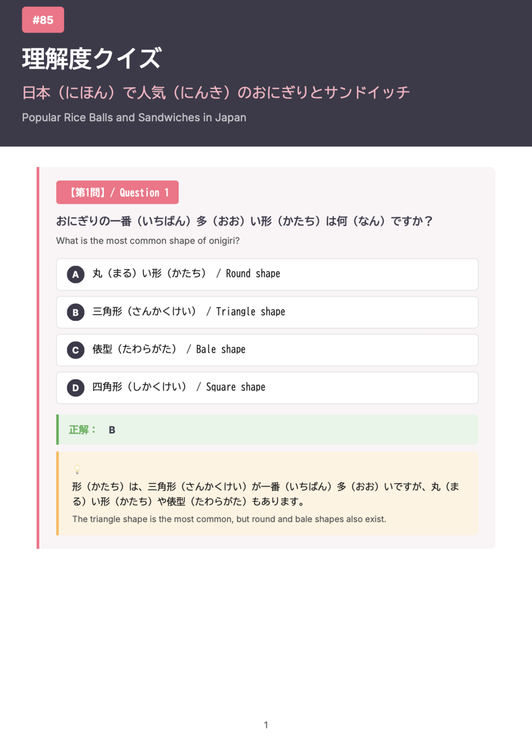Choose the Triangle shape answer option
532x756 pixels.
[x=267, y=312]
